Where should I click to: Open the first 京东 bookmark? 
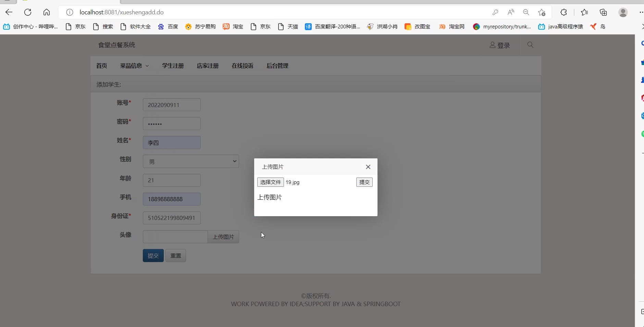pyautogui.click(x=76, y=27)
